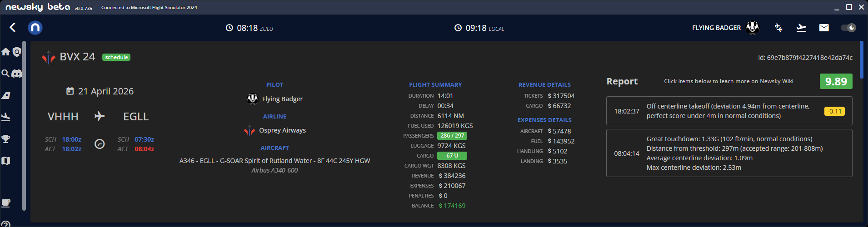Image resolution: width=868 pixels, height=227 pixels.
Task: Open the shield search icon in sidebar
Action: 17,52
